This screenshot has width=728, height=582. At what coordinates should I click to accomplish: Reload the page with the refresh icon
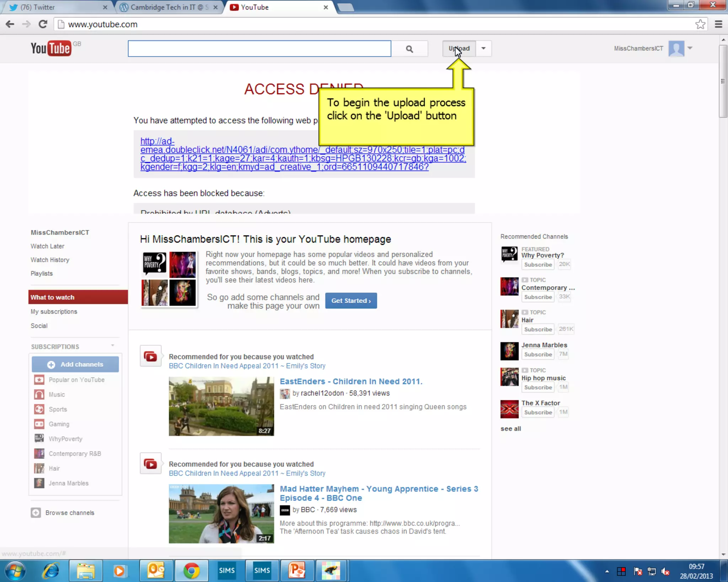click(x=43, y=24)
